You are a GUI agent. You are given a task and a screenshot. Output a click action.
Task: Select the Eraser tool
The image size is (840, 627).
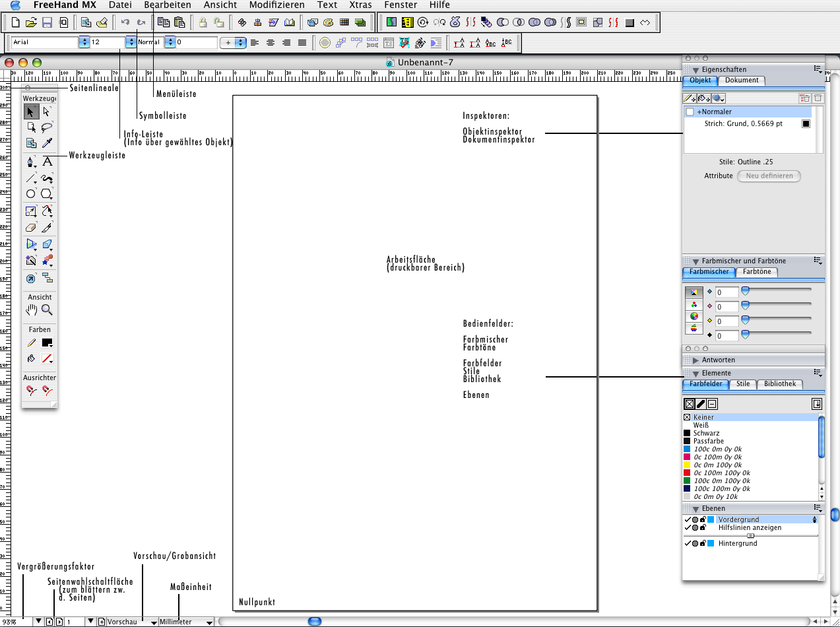pos(31,228)
